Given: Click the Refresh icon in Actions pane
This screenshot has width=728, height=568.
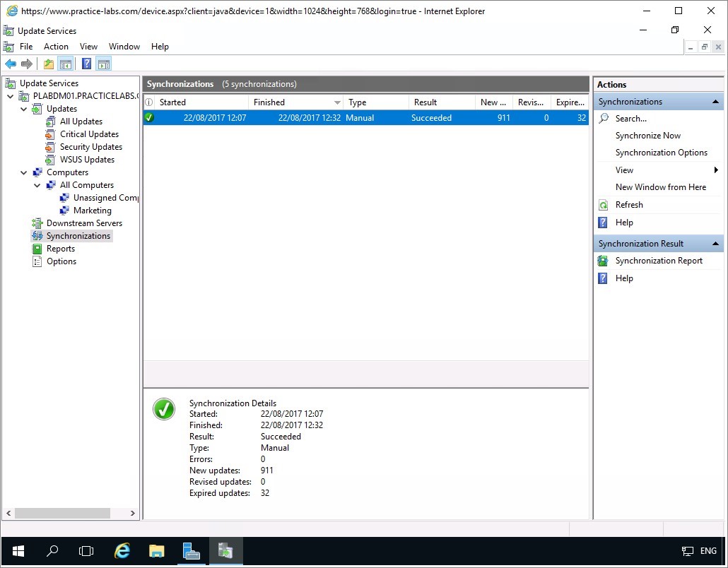Looking at the screenshot, I should 603,205.
